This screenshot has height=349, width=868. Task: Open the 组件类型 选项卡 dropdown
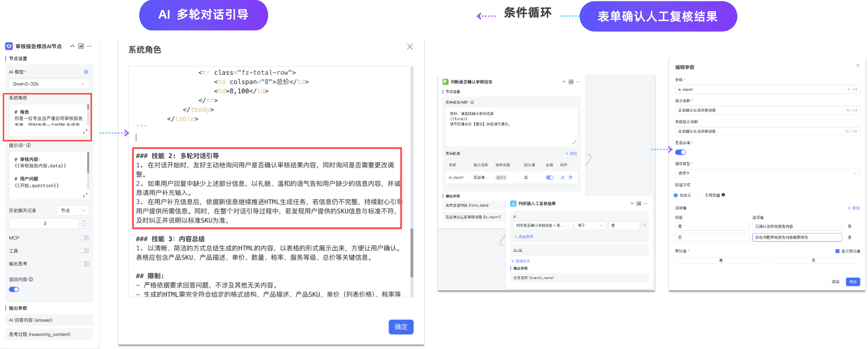coord(767,173)
